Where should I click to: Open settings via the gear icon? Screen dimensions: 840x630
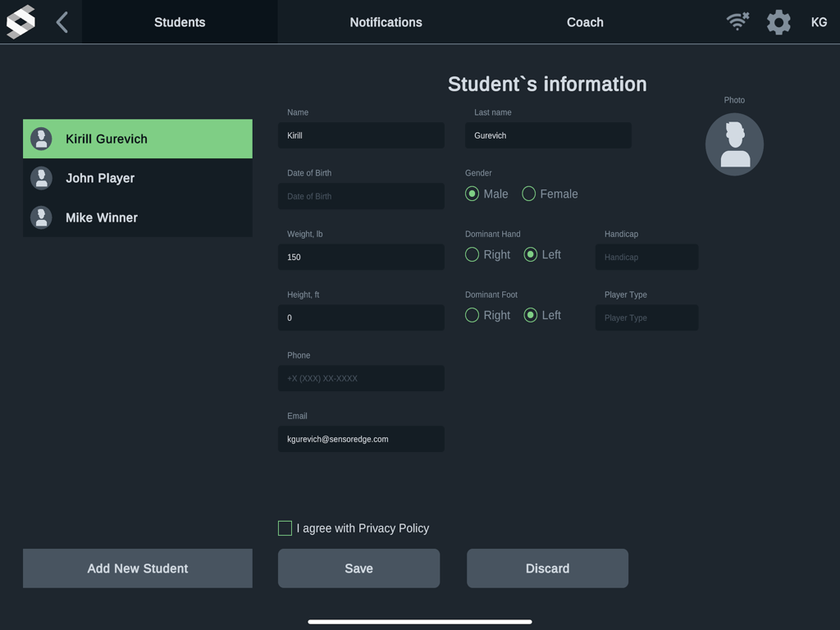coord(778,22)
